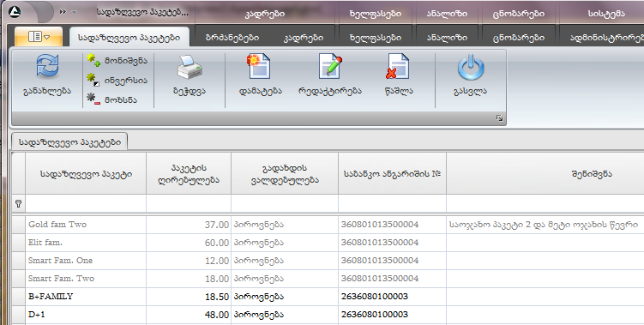Click the filter row funnel icon
This screenshot has height=325, width=644.
(19, 203)
